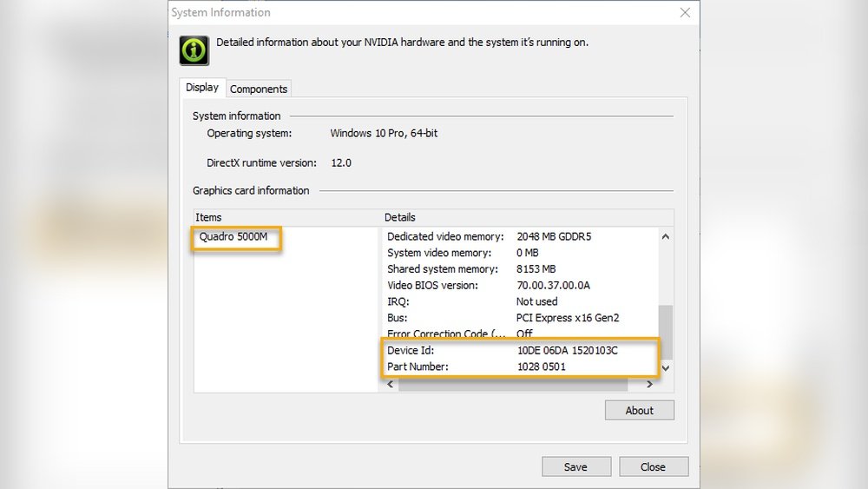The image size is (868, 489).
Task: Click the Error Correction Code row
Action: 520,334
